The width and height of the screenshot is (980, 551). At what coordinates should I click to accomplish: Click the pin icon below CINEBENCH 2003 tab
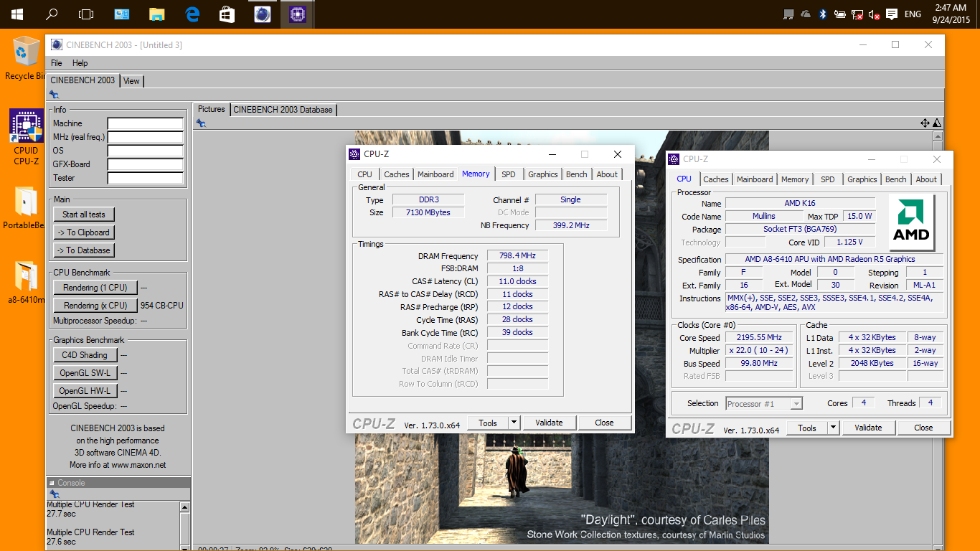click(x=54, y=94)
